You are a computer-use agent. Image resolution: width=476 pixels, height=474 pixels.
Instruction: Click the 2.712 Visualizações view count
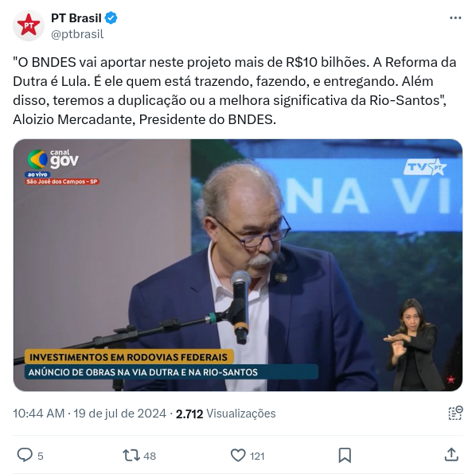226,414
